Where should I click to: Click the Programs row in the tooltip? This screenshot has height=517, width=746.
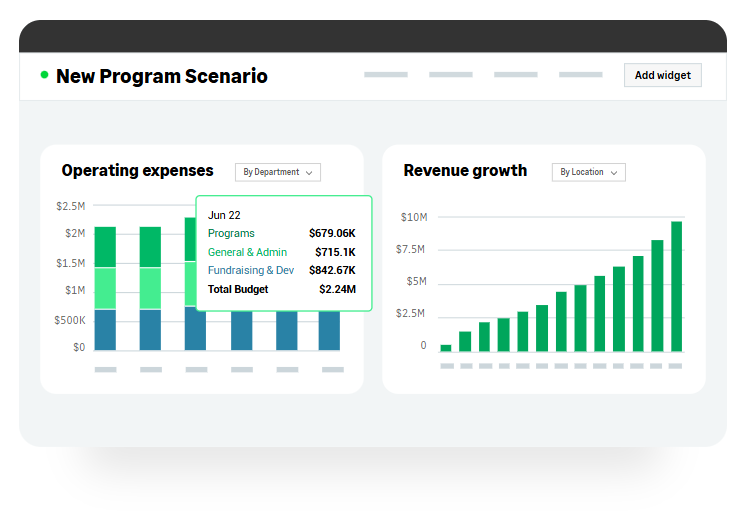click(282, 234)
